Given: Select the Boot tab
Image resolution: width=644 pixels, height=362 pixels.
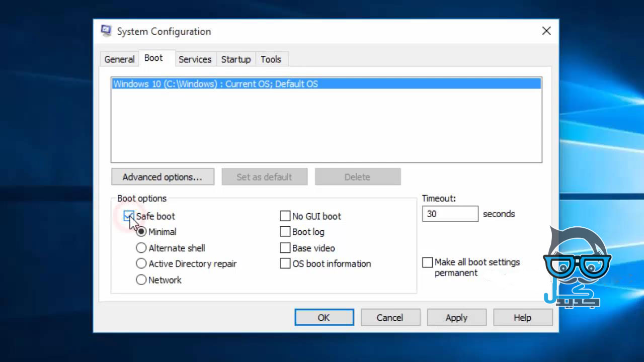Looking at the screenshot, I should [x=153, y=58].
